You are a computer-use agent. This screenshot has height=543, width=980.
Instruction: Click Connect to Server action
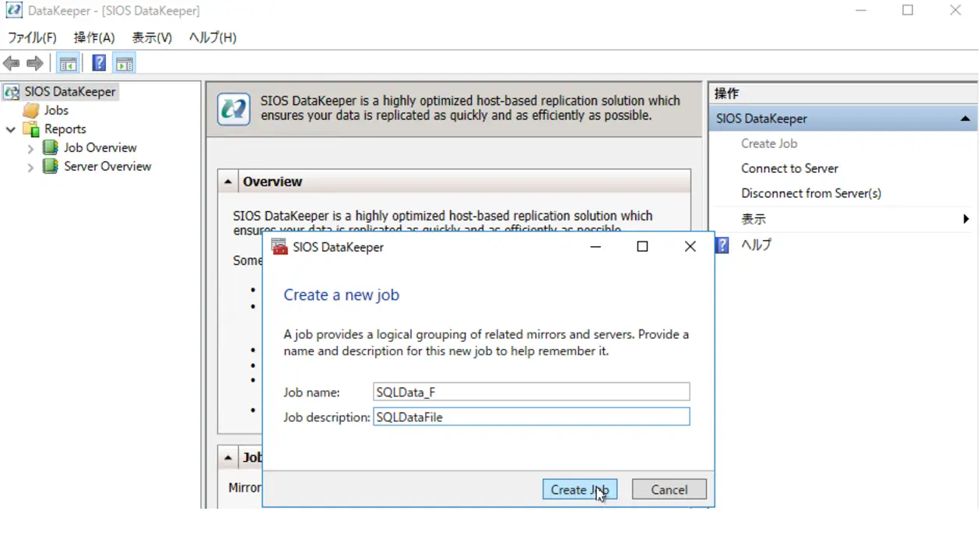pos(789,169)
